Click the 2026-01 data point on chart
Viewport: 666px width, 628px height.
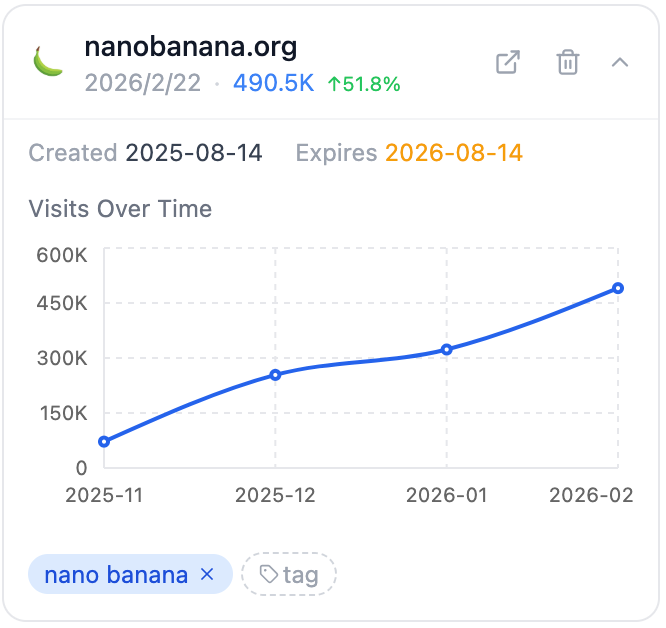(x=447, y=349)
